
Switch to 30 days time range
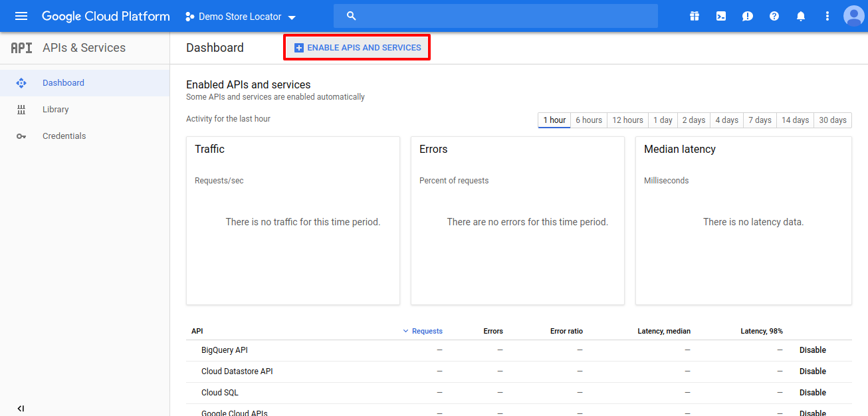tap(832, 120)
